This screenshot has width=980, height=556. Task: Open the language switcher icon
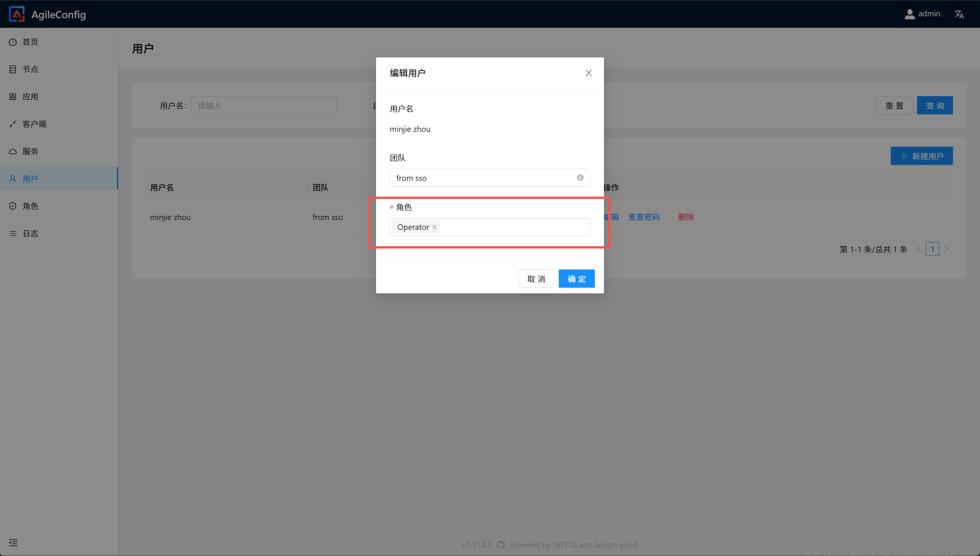click(x=959, y=14)
